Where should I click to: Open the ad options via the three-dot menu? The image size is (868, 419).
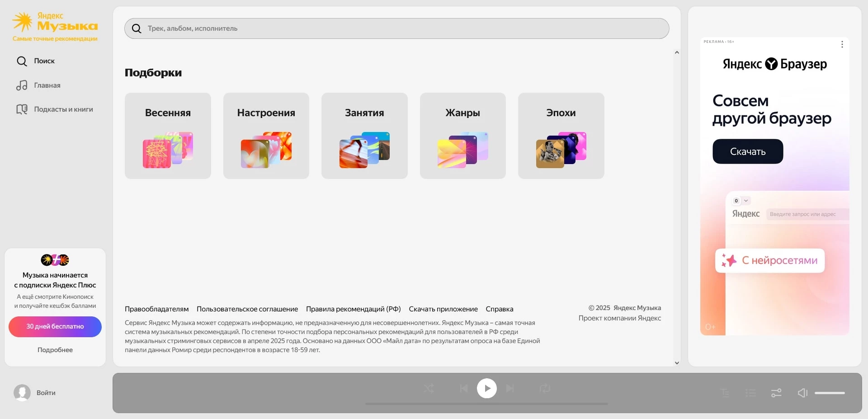point(842,44)
